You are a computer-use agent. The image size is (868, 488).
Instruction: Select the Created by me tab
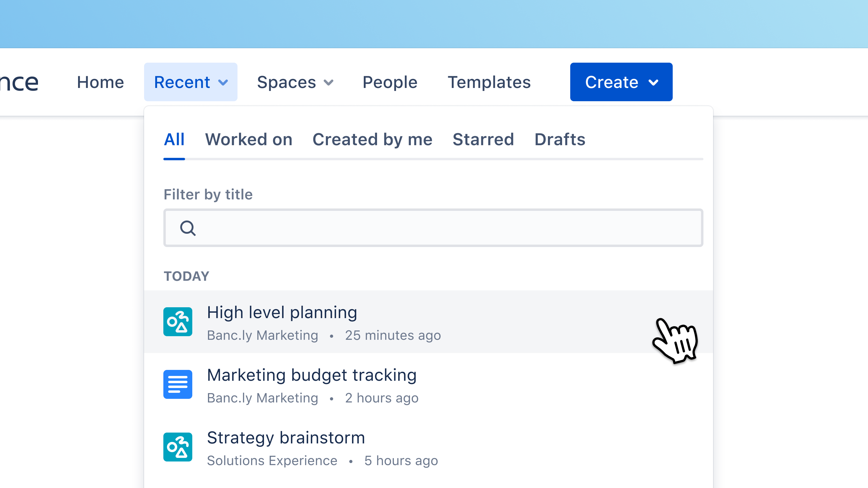372,139
